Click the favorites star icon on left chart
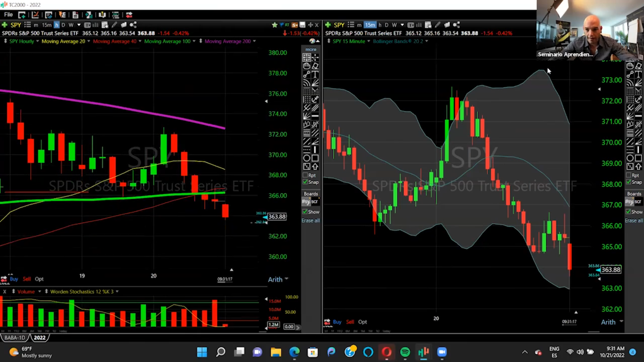Viewport: 644px width, 362px height. click(x=275, y=25)
